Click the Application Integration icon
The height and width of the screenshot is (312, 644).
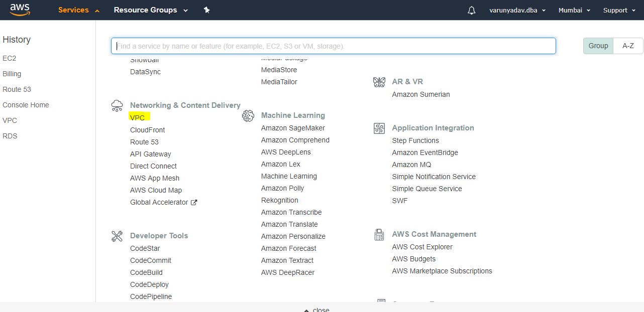[379, 128]
